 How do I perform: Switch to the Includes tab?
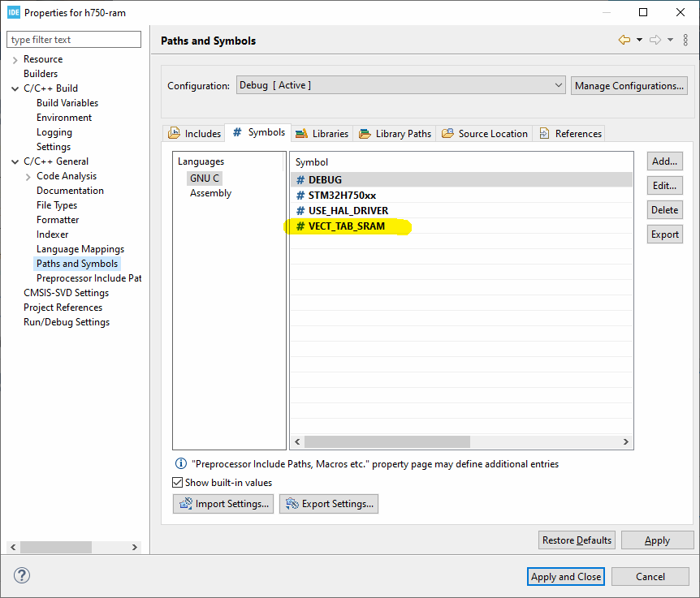pos(194,133)
